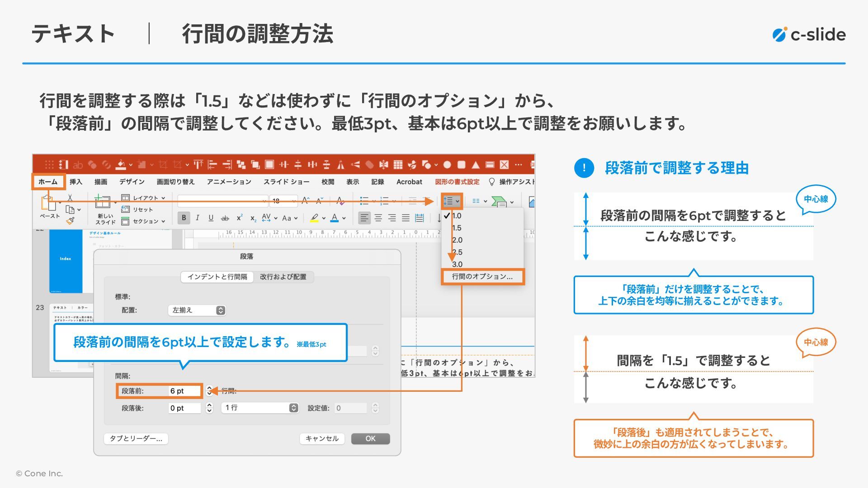Select the 1.5 line spacing option
Image resolution: width=868 pixels, height=488 pixels.
pos(457,228)
